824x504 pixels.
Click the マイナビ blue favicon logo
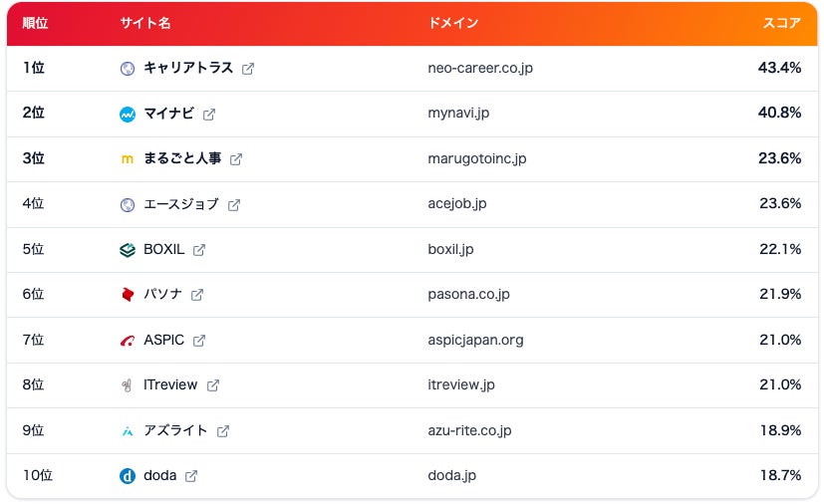pos(128,114)
